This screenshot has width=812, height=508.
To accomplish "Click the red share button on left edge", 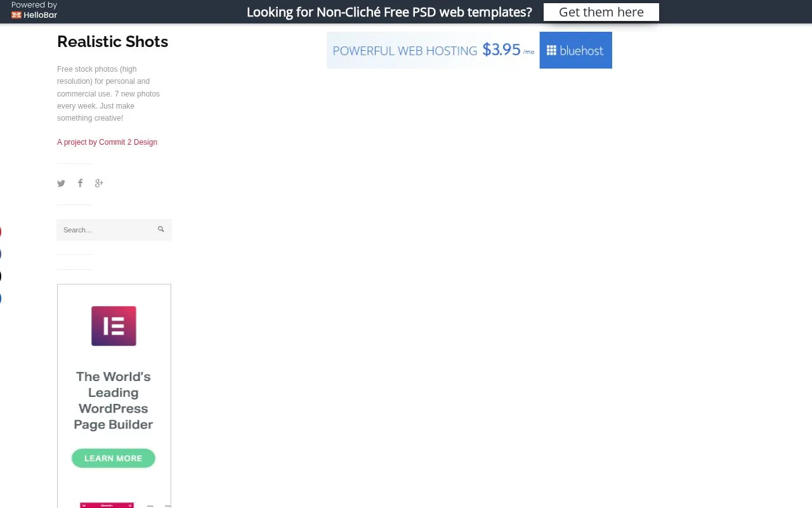I will pos(1,232).
